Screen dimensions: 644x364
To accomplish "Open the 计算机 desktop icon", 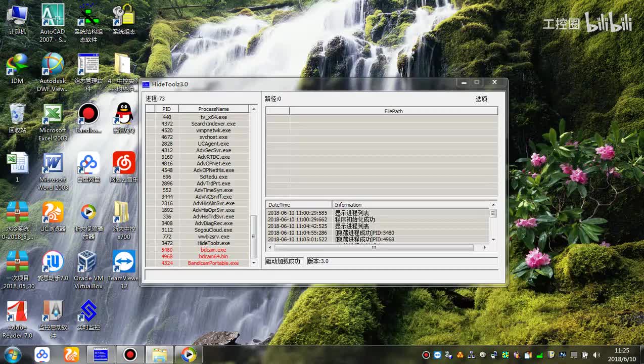I will [x=17, y=20].
